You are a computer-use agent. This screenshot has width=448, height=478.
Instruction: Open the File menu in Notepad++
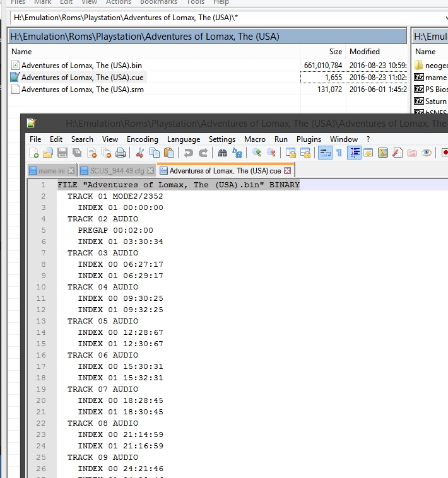coord(35,139)
